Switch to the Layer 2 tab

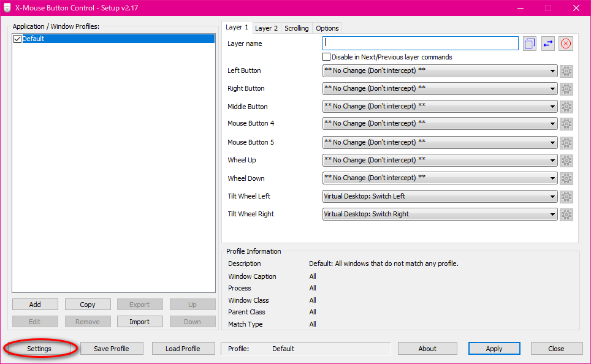point(266,28)
